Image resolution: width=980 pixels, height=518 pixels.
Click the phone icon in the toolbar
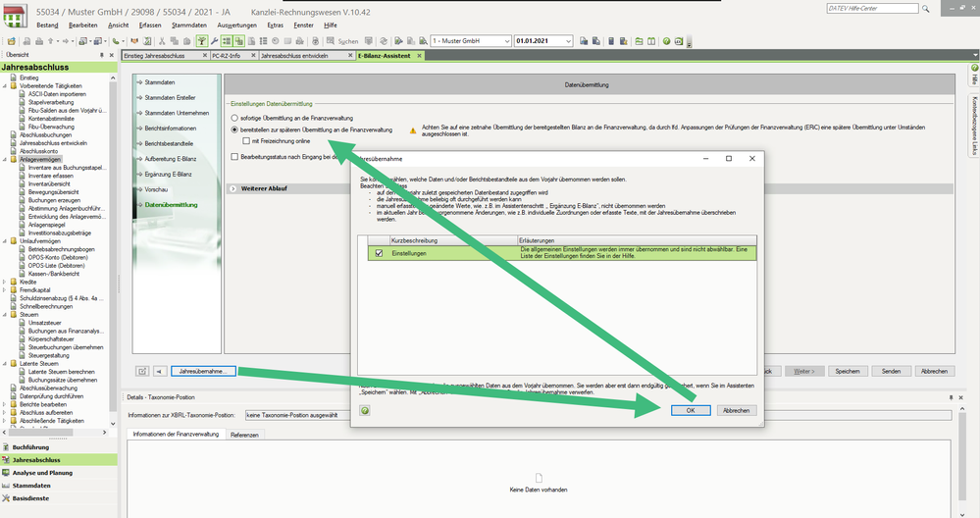(115, 41)
